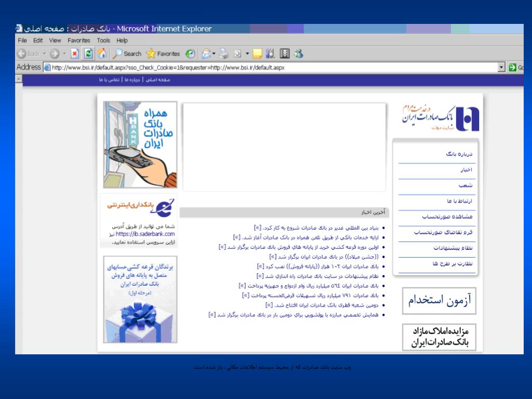Open news about تلفن همراه banking services
The height and width of the screenshot is (399, 532).
[305, 237]
